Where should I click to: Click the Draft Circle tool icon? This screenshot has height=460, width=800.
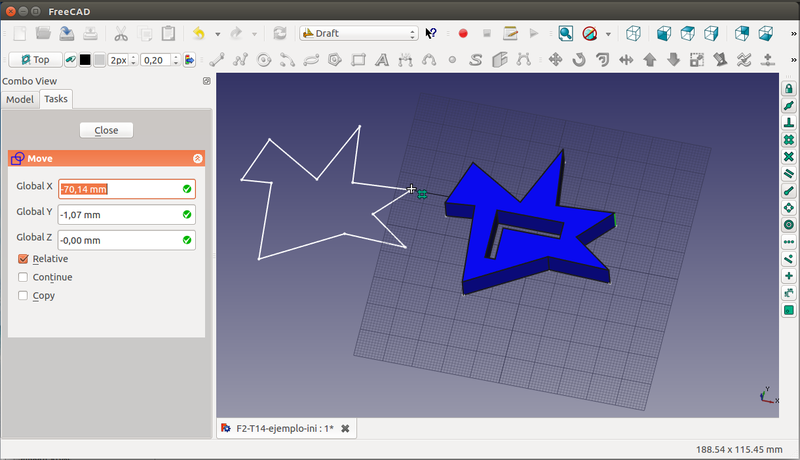pos(264,60)
